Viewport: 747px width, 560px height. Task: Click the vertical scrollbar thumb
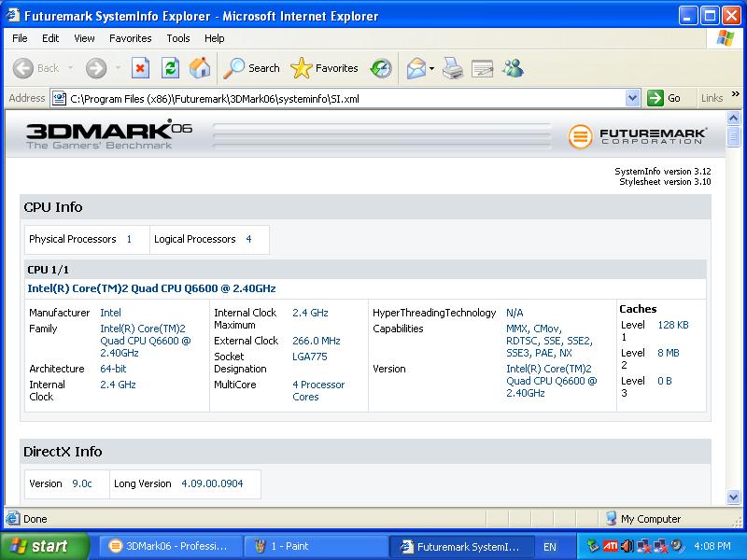[x=733, y=136]
